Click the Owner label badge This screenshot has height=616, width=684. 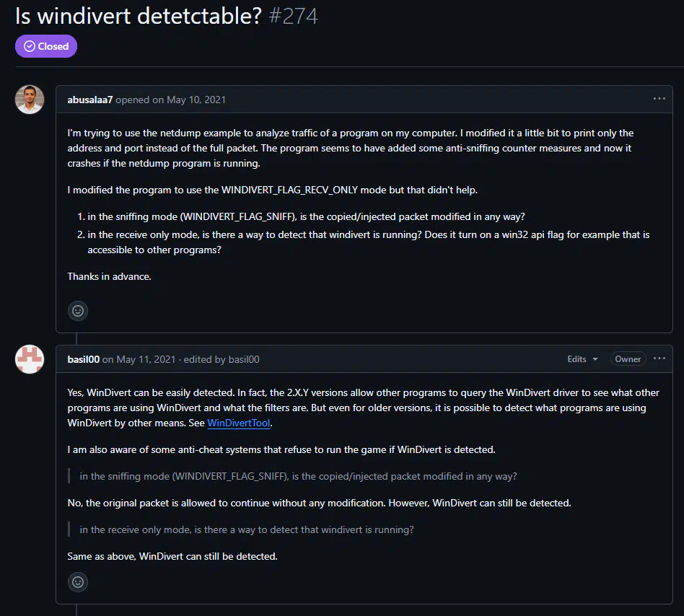coord(628,359)
